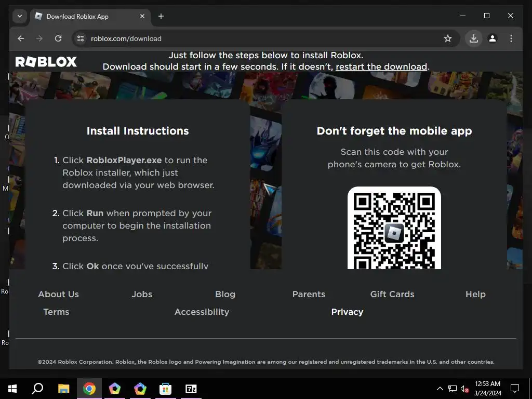The width and height of the screenshot is (532, 399).
Task: Click the network icon in system tray
Action: 453,389
